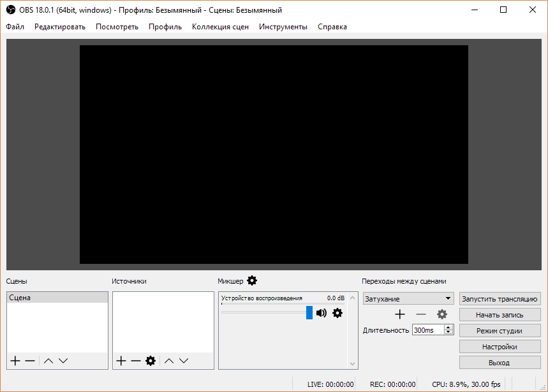The width and height of the screenshot is (548, 392).
Task: Open settings gear for Устройство воспроизведения
Action: pyautogui.click(x=337, y=313)
